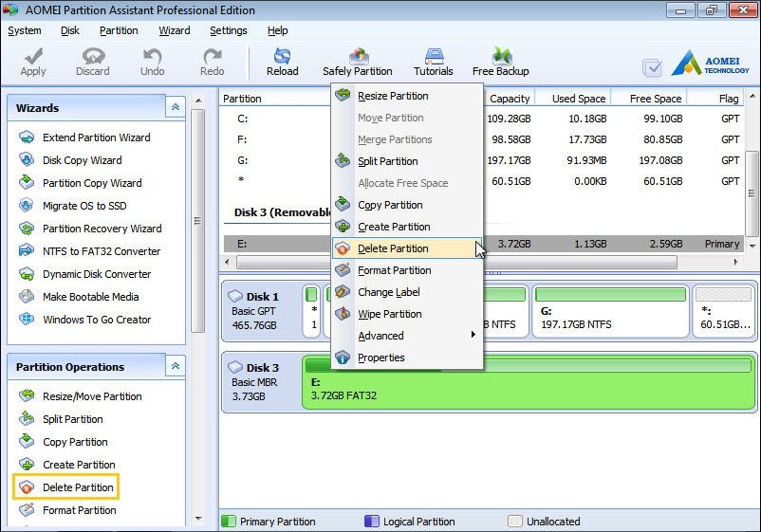The image size is (761, 532).
Task: Open Windows To Go Creator
Action: click(x=85, y=320)
